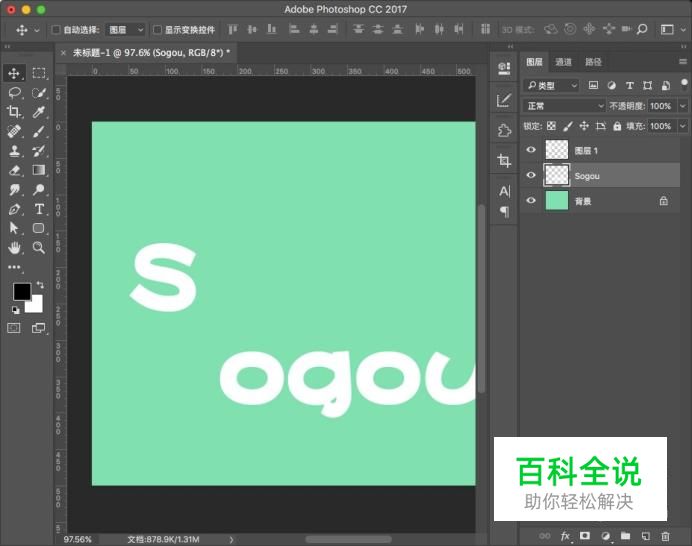Toggle lock position
Image resolution: width=692 pixels, height=546 pixels.
click(584, 126)
